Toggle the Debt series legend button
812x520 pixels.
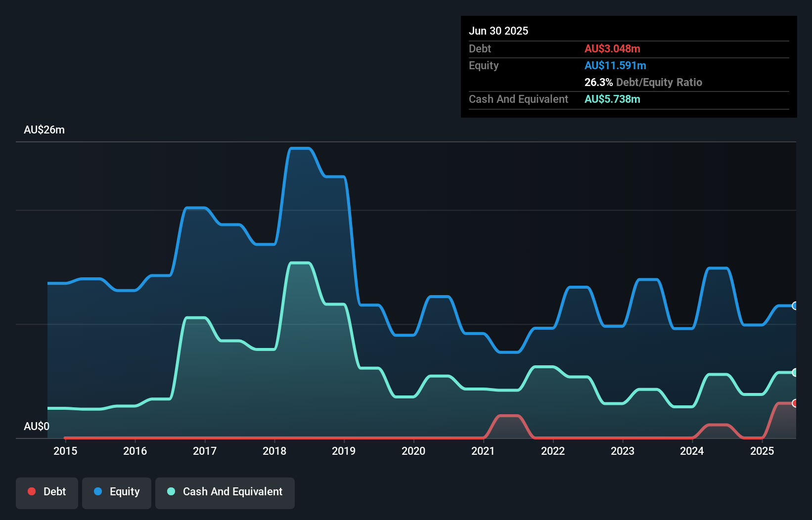[x=47, y=492]
